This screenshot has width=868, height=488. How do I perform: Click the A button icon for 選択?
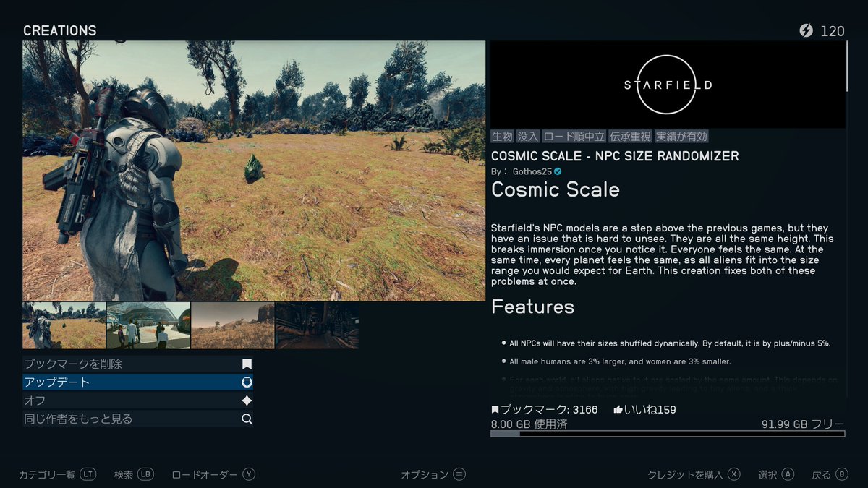pyautogui.click(x=788, y=474)
